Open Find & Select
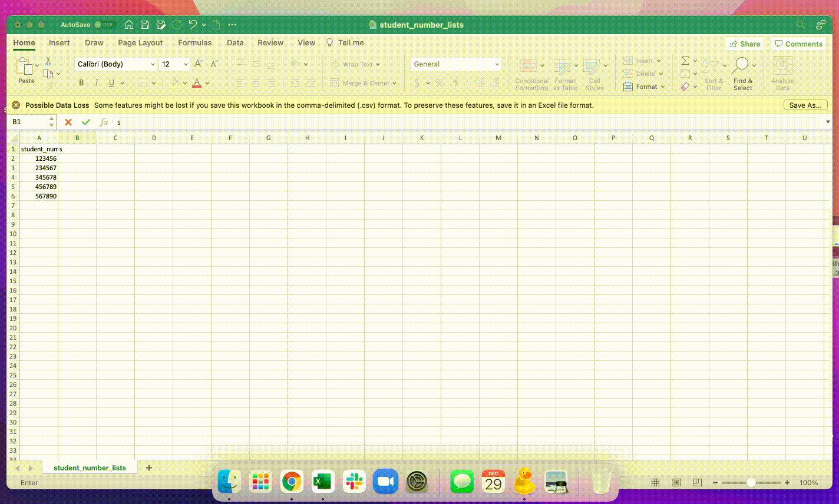Screen dimensions: 839x504 pyautogui.click(x=742, y=72)
